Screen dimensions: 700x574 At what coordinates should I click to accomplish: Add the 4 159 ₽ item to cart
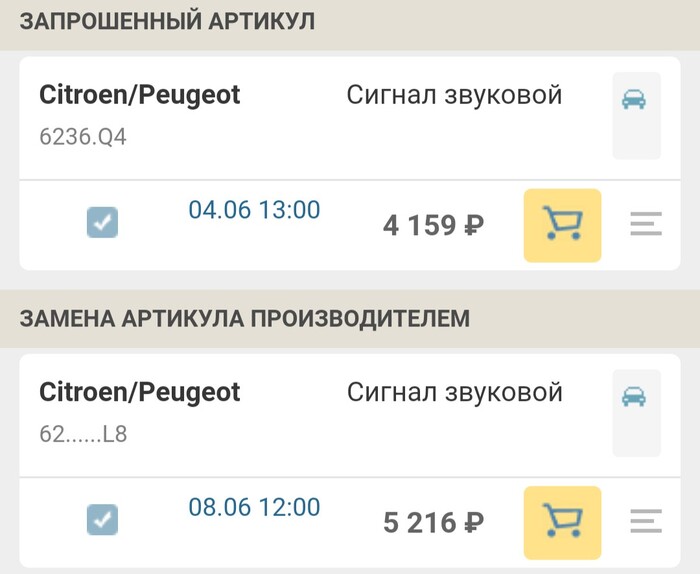(x=562, y=225)
